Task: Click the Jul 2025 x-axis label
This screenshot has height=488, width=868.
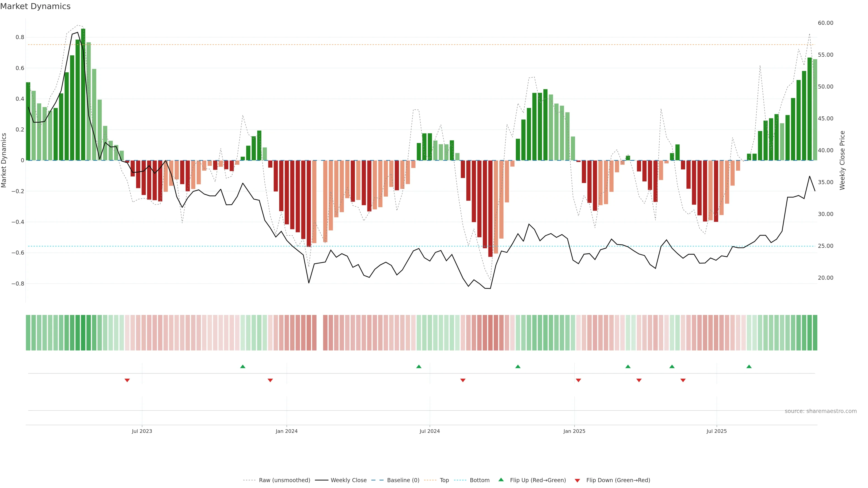Action: coord(716,431)
